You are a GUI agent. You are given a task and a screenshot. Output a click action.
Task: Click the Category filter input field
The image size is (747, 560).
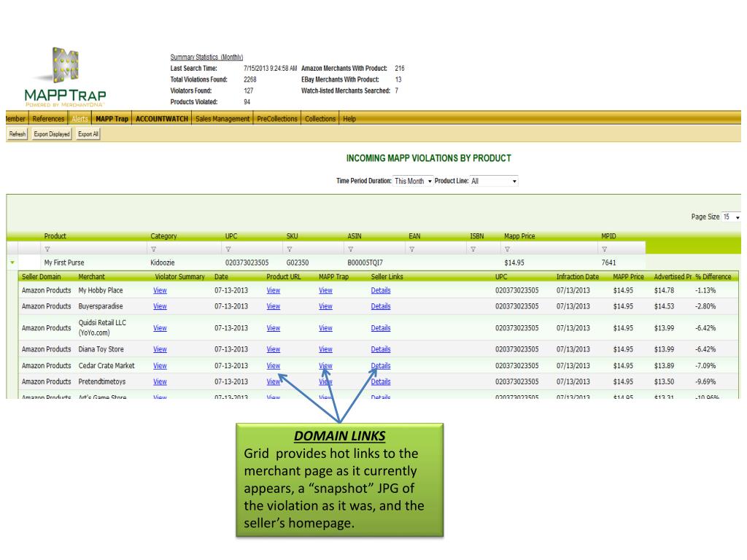(185, 249)
